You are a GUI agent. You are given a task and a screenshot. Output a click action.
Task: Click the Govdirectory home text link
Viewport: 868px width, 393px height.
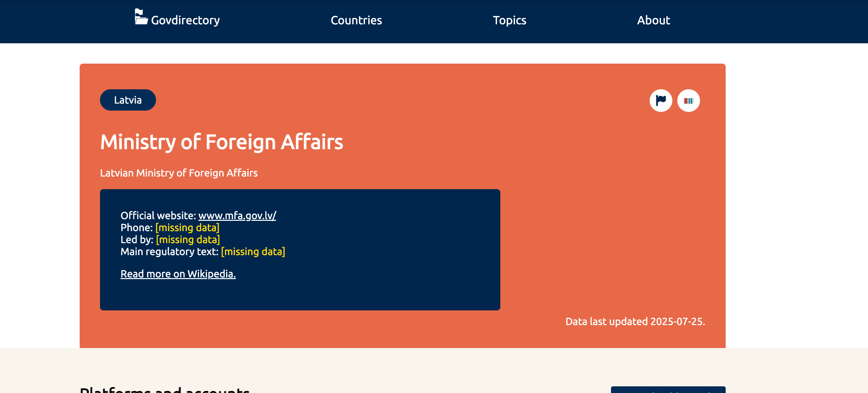185,20
